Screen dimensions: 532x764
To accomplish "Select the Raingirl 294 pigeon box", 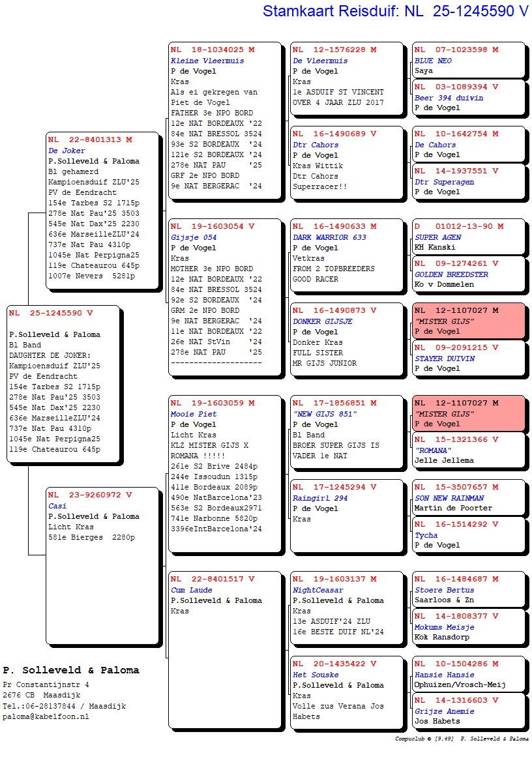I will tap(347, 515).
